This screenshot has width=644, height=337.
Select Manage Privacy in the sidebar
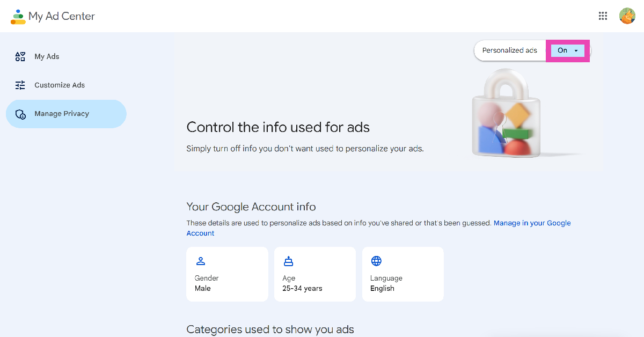coord(62,114)
